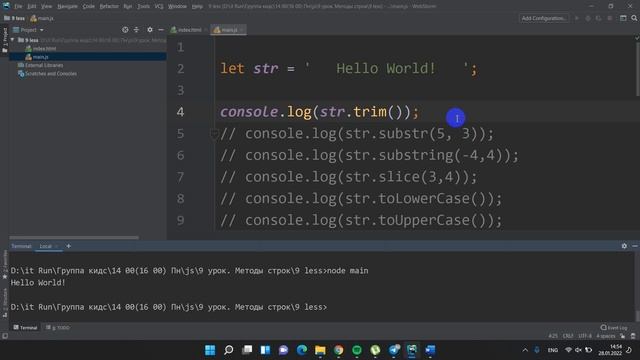Viewport: 640px width, 360px height.
Task: Close the Local terminal tab
Action: click(57, 246)
